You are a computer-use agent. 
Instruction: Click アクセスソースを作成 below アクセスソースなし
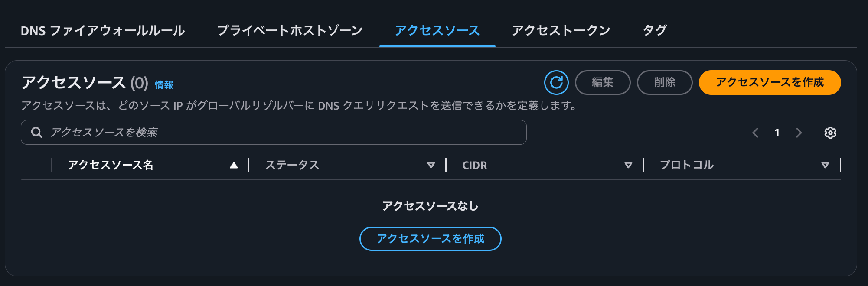(x=430, y=238)
